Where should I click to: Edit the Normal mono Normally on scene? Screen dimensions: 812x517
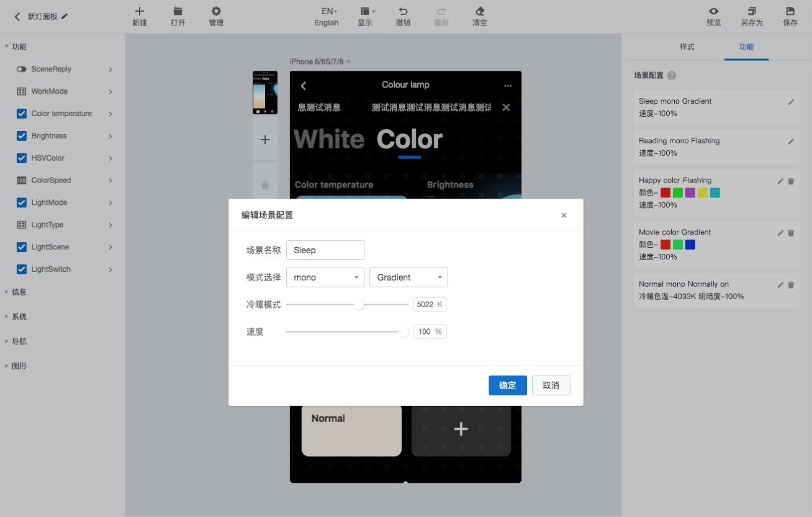pyautogui.click(x=780, y=285)
